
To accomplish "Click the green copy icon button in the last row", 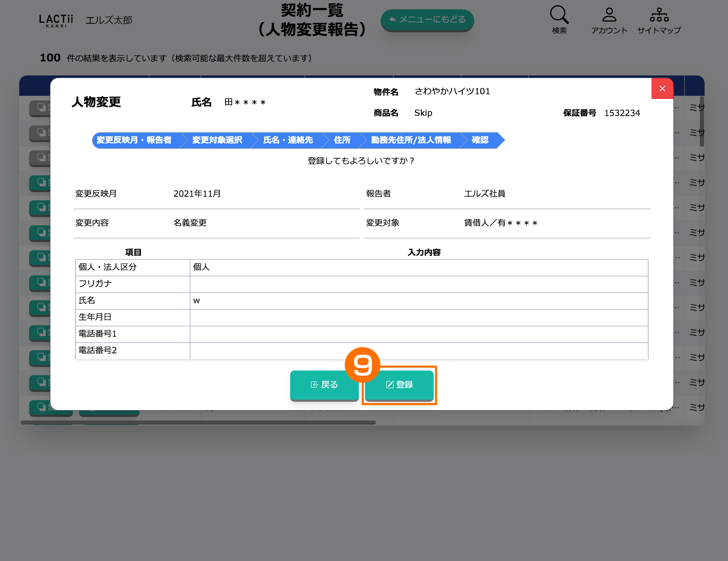I will pyautogui.click(x=41, y=407).
